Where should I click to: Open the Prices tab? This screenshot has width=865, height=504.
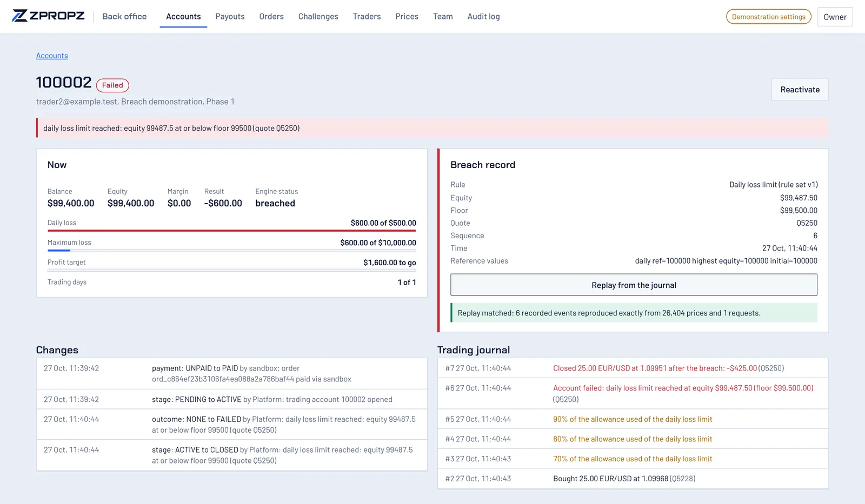tap(407, 17)
